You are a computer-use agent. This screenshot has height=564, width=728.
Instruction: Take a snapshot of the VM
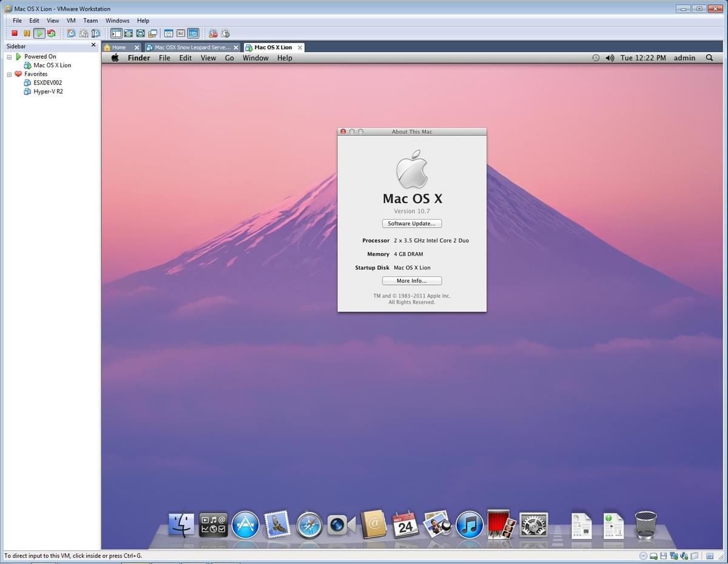pos(72,33)
